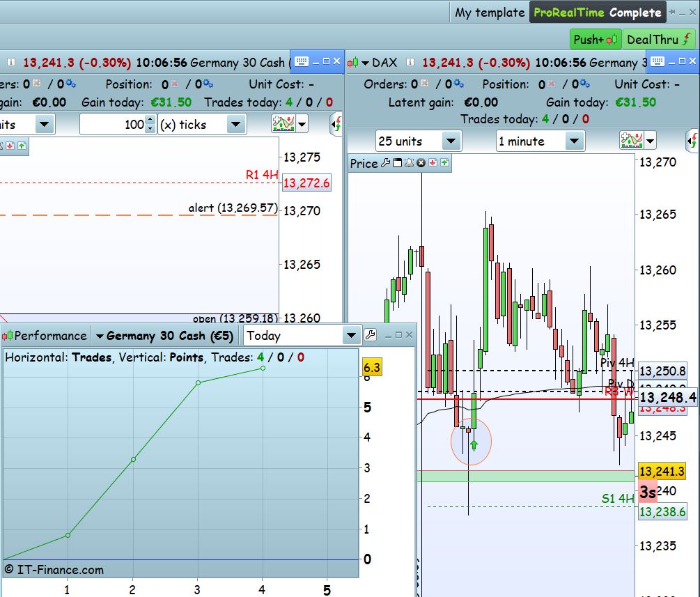Click S1 4H price label 13,238.6
Image resolution: width=700 pixels, height=597 pixels.
click(x=662, y=512)
